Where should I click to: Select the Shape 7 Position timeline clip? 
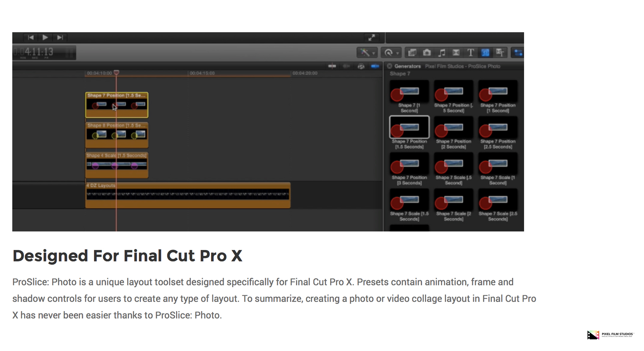[x=117, y=105]
